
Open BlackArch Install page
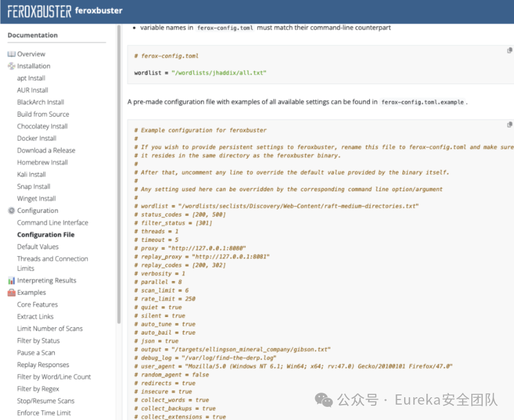pyautogui.click(x=40, y=102)
